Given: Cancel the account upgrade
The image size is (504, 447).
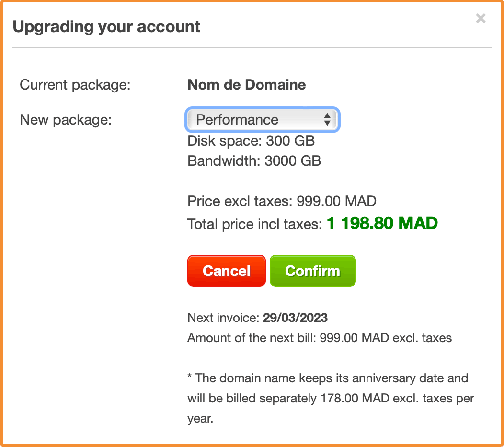Looking at the screenshot, I should pyautogui.click(x=226, y=271).
